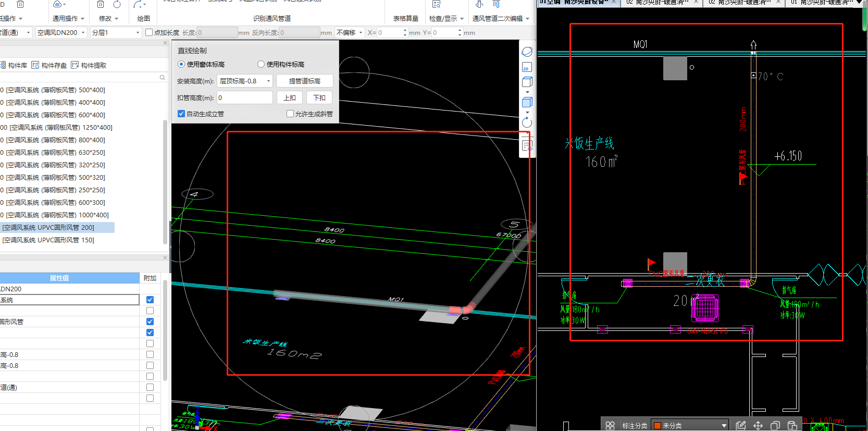This screenshot has width=868, height=431.
Task: Click the edit pencil icon in annotation bar
Action: [741, 425]
